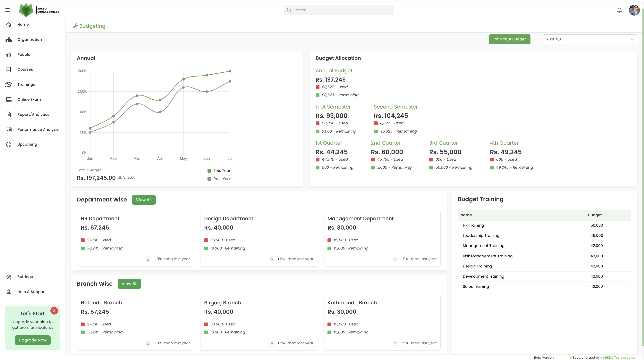Image resolution: width=644 pixels, height=360 pixels.
Task: Click the Search input field
Action: coord(338,10)
